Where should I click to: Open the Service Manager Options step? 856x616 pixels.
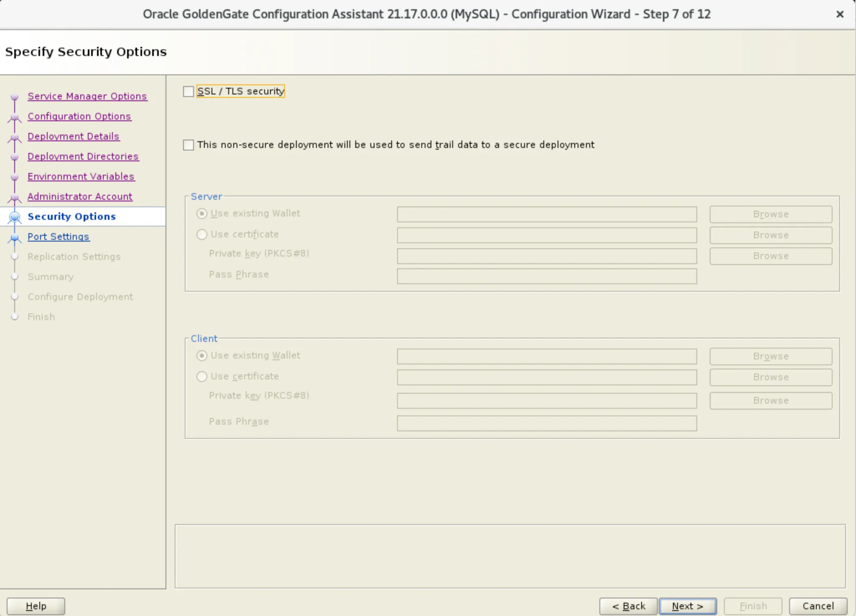87,96
